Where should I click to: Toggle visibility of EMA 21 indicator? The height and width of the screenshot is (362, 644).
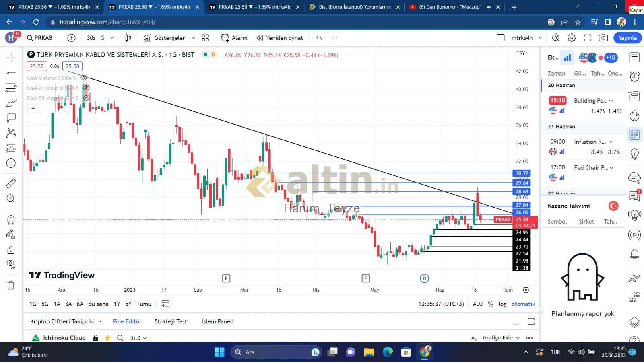click(x=86, y=88)
